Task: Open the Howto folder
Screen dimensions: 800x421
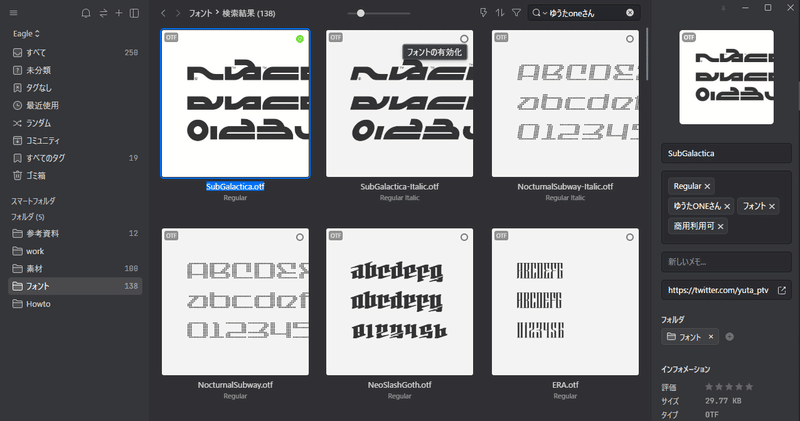Action: (x=75, y=304)
